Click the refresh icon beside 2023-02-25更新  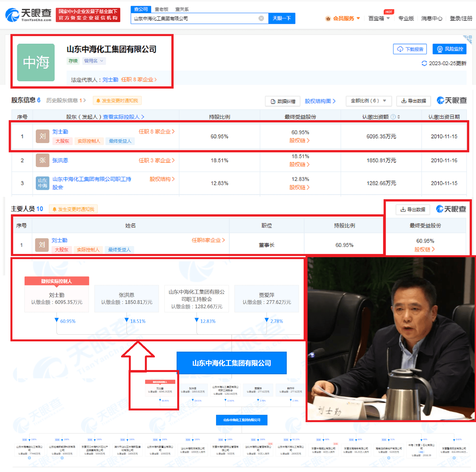[x=424, y=63]
